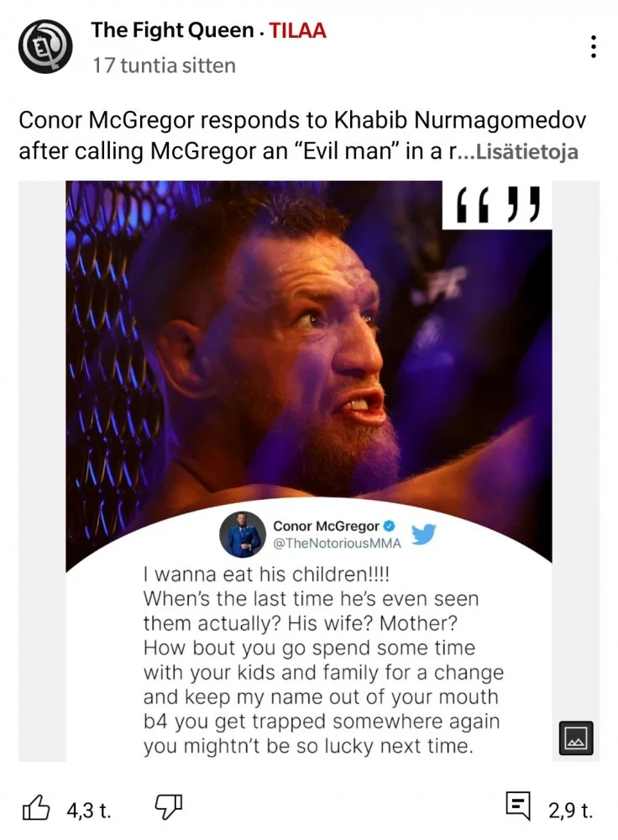Expand post text with Lisätietoja
This screenshot has height=840, width=618.
[527, 151]
